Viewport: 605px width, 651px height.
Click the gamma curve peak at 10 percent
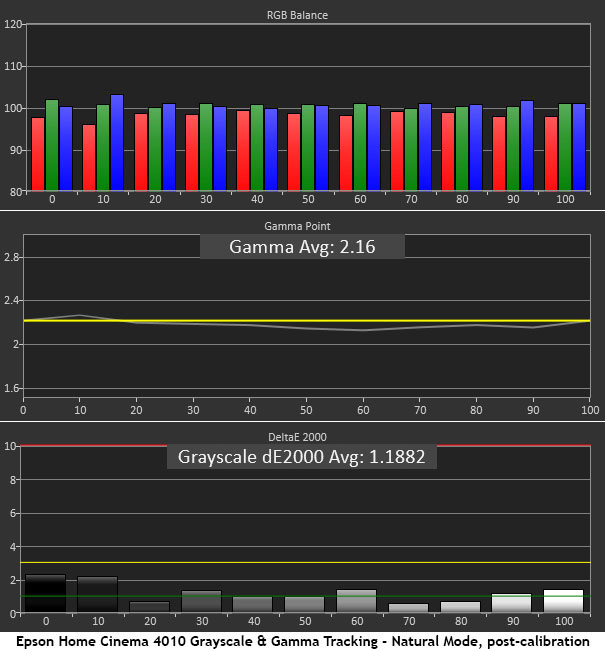(80, 315)
